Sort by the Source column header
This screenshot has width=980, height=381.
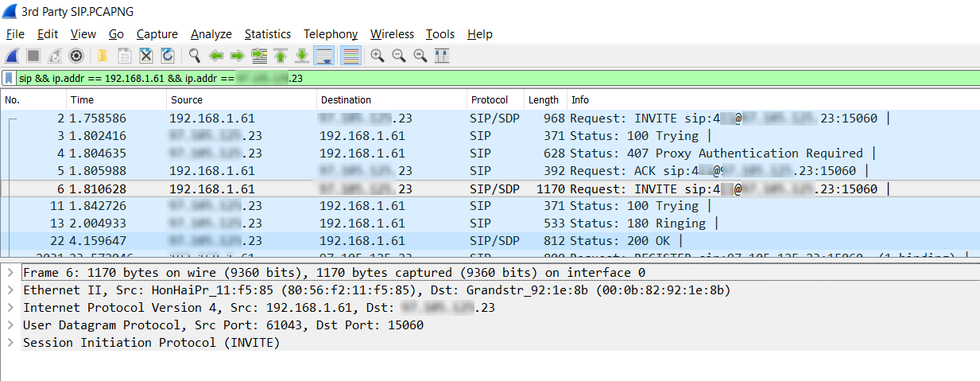click(242, 100)
